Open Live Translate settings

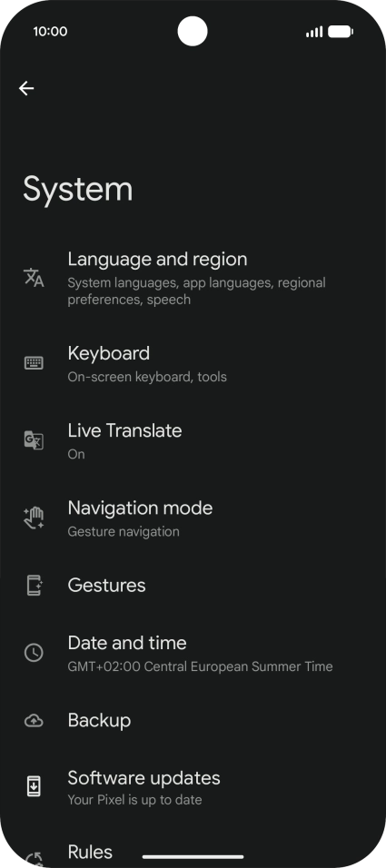click(193, 441)
